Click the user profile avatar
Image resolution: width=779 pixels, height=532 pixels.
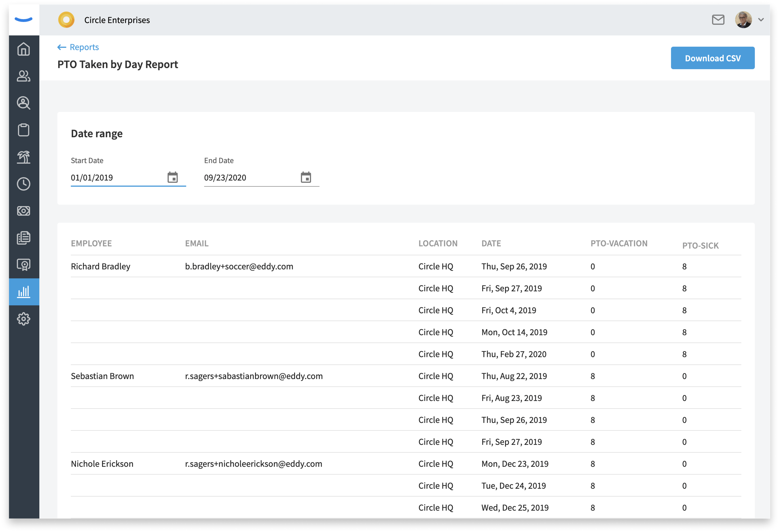tap(743, 20)
